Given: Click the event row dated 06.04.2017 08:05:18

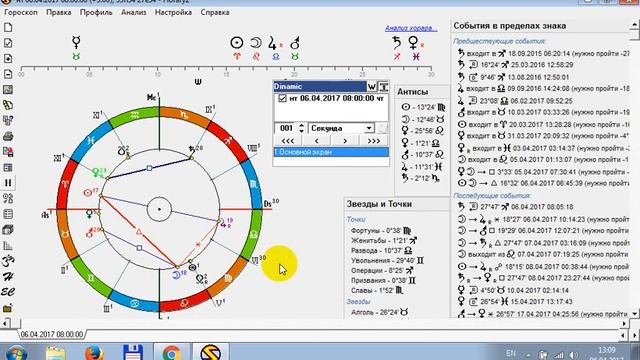Looking at the screenshot, I should (x=515, y=207).
